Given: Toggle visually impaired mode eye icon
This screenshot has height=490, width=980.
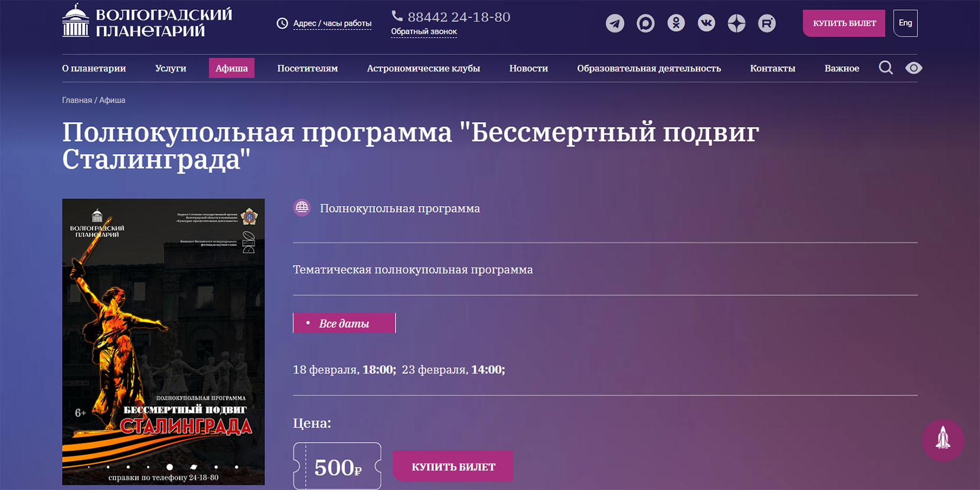Looking at the screenshot, I should click(913, 68).
